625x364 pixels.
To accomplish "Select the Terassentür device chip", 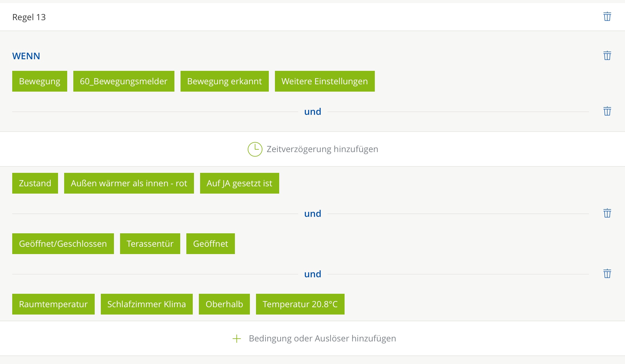I will click(150, 244).
